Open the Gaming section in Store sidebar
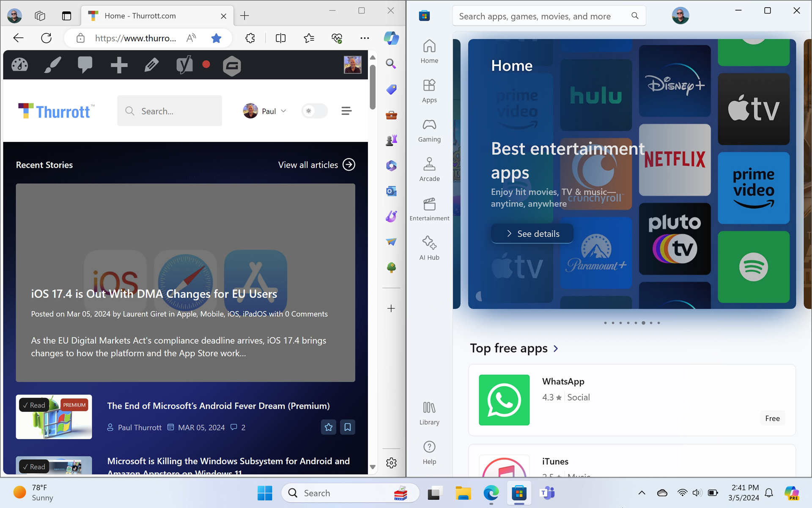This screenshot has width=812, height=508. pyautogui.click(x=429, y=130)
